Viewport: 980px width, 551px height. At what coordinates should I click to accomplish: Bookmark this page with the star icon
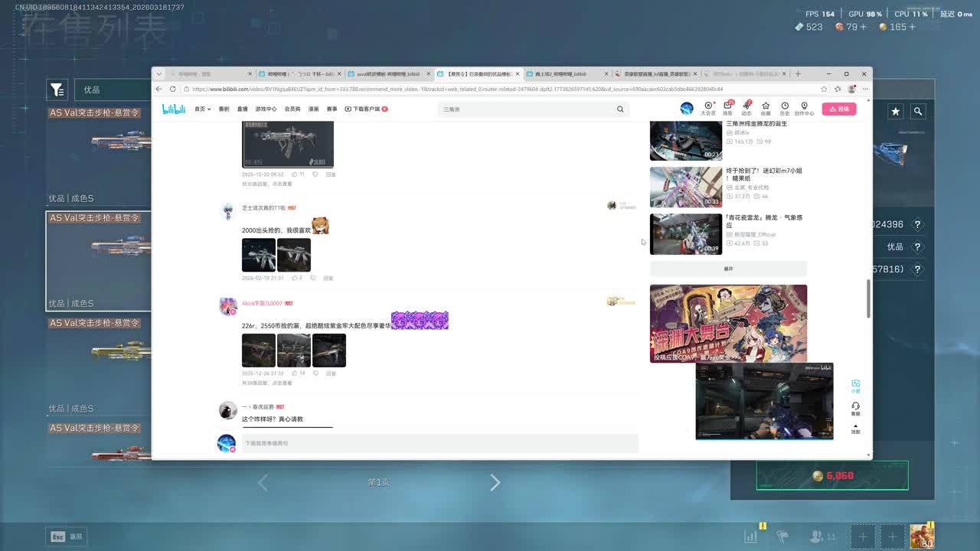[825, 89]
